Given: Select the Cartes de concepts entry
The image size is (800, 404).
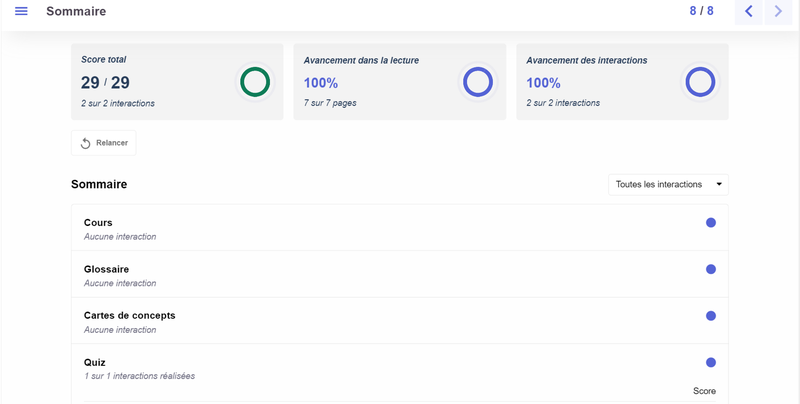Looking at the screenshot, I should coord(129,315).
